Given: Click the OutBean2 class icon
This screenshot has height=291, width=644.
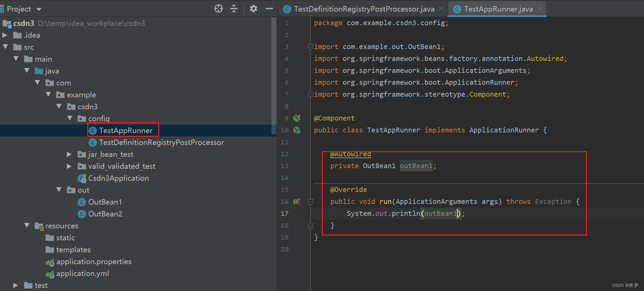Looking at the screenshot, I should point(82,214).
